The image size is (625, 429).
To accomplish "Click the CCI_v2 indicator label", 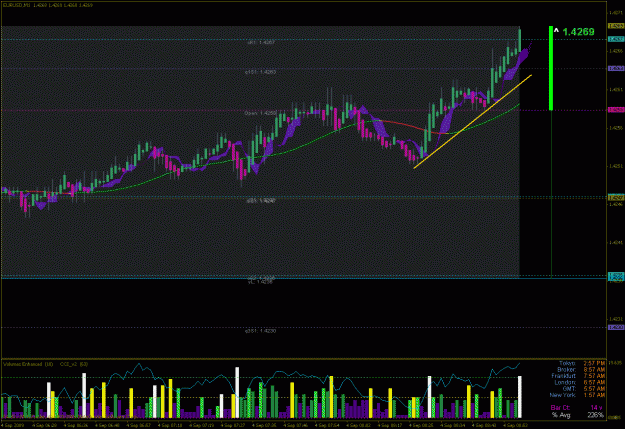I will pyautogui.click(x=74, y=364).
